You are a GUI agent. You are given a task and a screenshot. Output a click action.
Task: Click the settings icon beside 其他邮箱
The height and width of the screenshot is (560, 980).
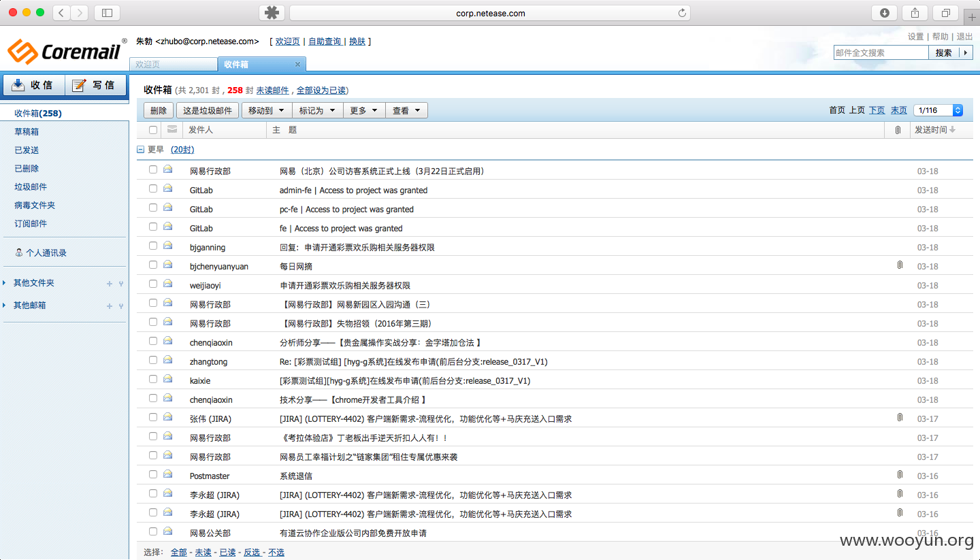tap(121, 306)
